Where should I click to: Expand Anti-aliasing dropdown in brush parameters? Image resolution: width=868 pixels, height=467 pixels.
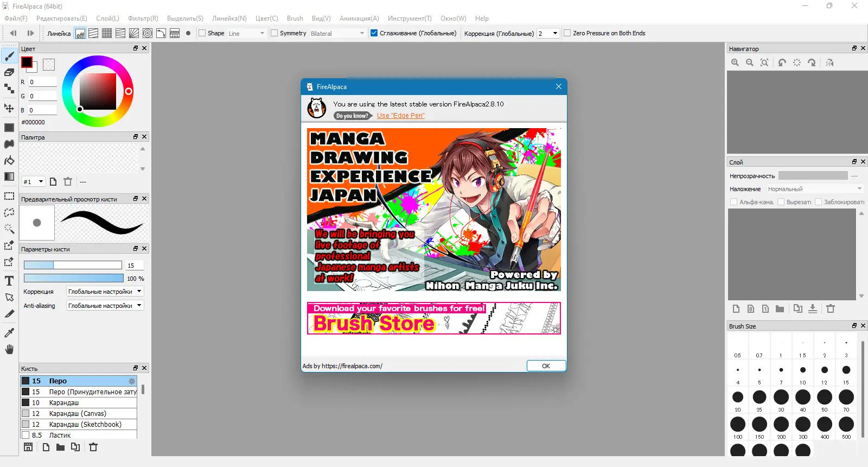[105, 306]
